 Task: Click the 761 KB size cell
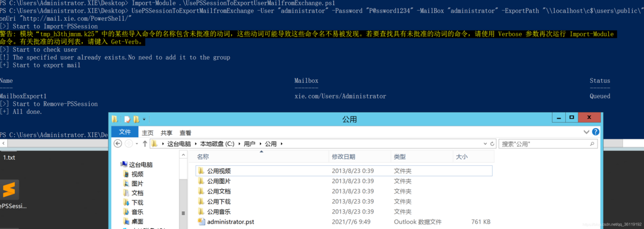[x=481, y=222]
